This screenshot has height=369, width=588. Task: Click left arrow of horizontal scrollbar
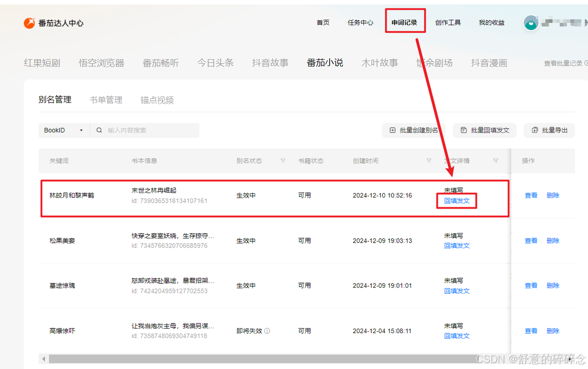[44, 358]
